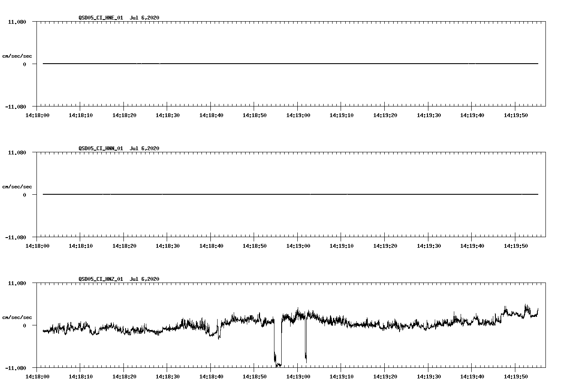Click the cm/sec/sec unit label on HNZ chart
Image resolution: width=576 pixels, height=392 pixels.
[17, 318]
